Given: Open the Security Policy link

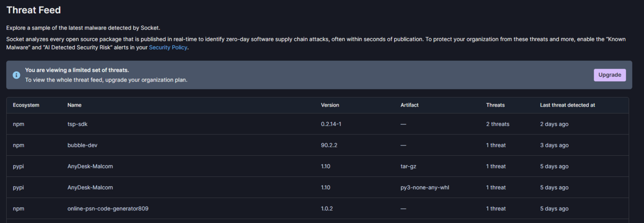Looking at the screenshot, I should coord(168,48).
